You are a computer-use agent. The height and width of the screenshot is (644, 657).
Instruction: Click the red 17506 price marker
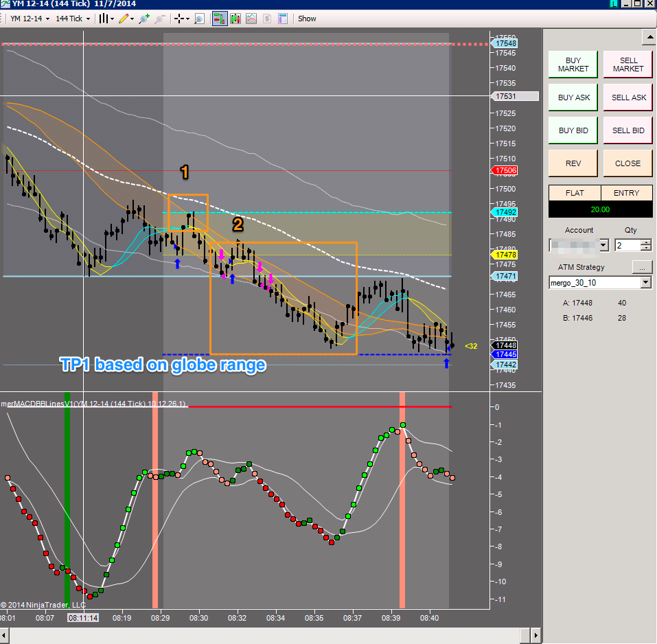[505, 170]
